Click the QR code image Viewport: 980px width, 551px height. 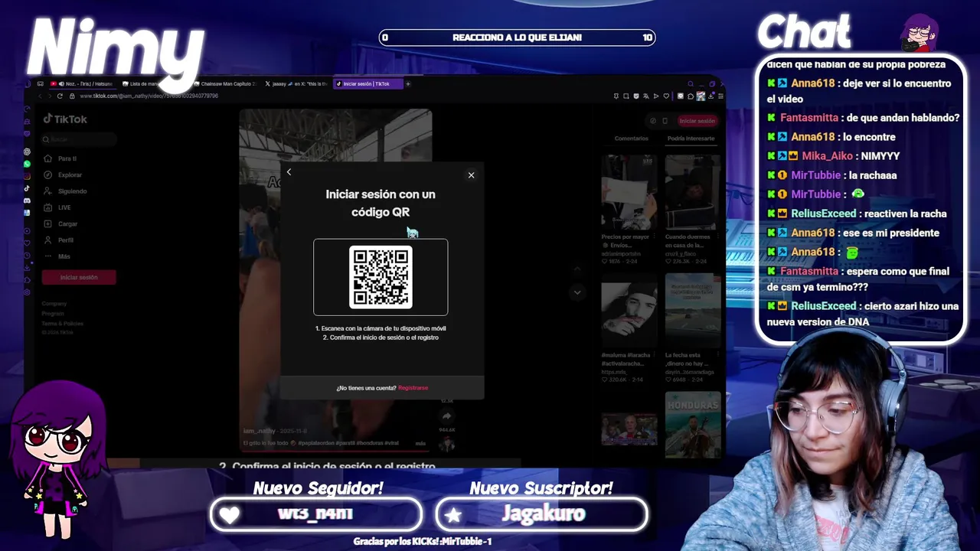381,277
